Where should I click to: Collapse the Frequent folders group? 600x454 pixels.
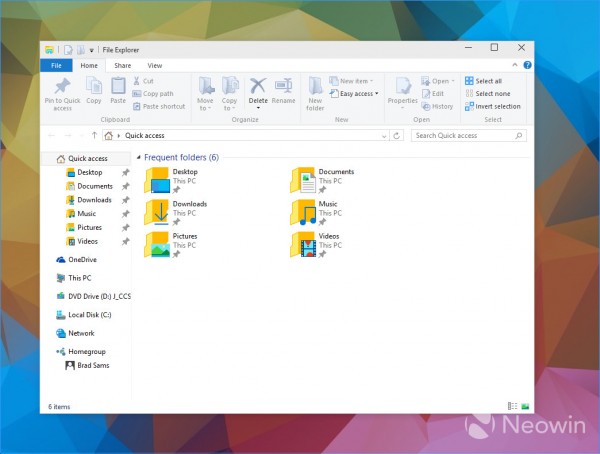pyautogui.click(x=138, y=158)
